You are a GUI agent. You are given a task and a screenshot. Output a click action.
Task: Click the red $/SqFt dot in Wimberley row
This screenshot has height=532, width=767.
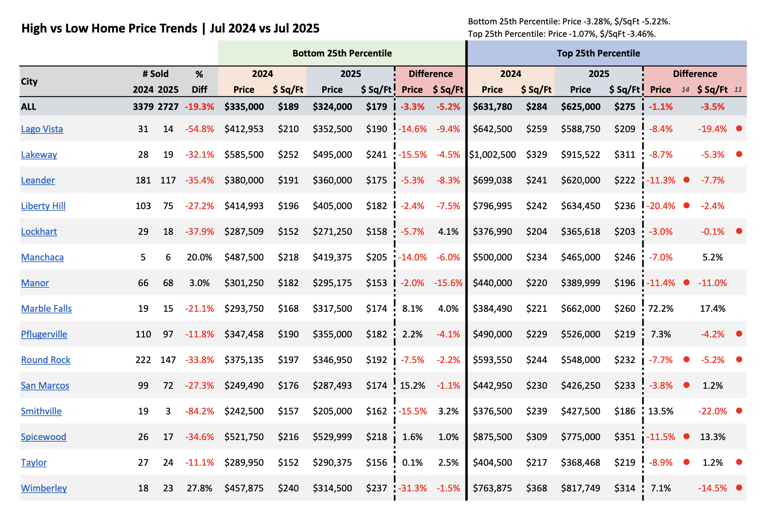pyautogui.click(x=739, y=488)
